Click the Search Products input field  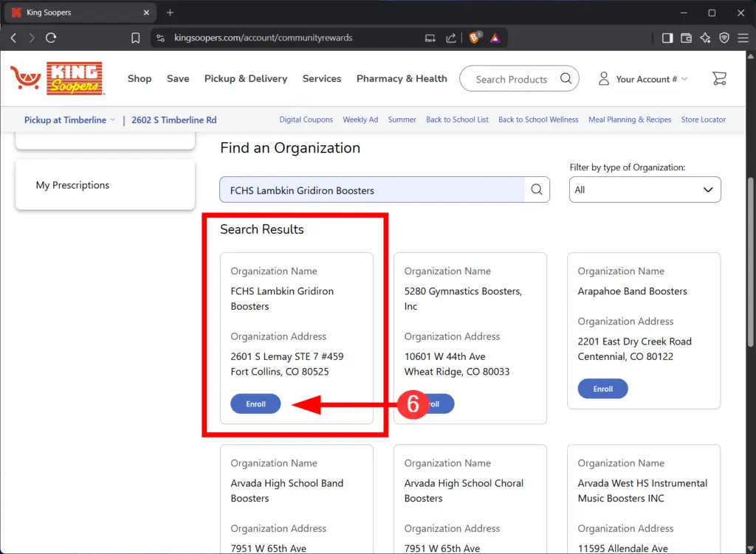511,79
